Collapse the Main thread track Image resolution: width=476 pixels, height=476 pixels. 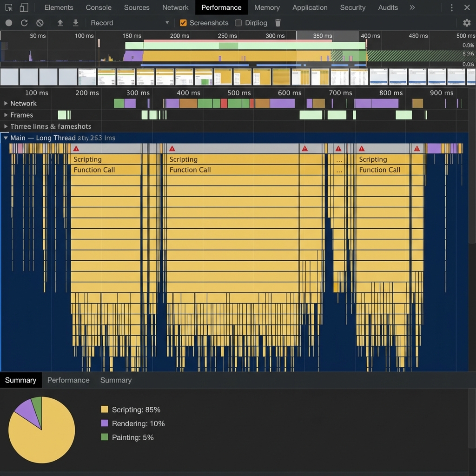point(6,138)
